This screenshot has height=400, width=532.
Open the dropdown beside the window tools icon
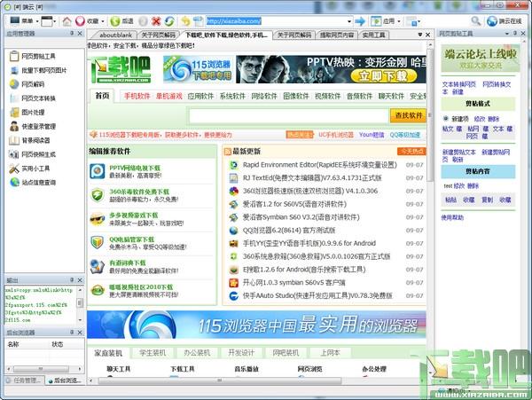(419, 21)
